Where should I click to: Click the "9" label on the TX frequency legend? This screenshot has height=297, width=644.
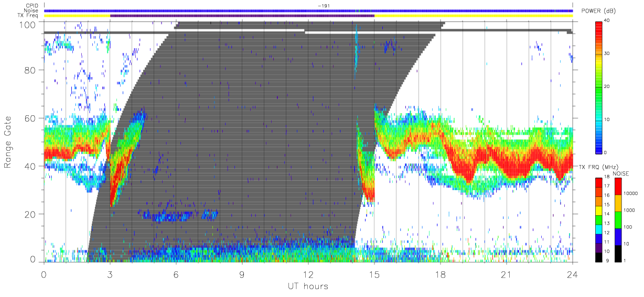[607, 260]
